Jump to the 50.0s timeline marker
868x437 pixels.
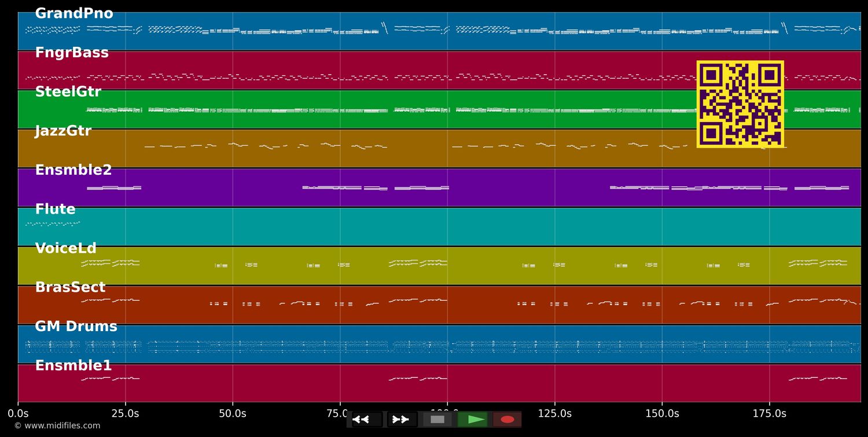pos(233,413)
